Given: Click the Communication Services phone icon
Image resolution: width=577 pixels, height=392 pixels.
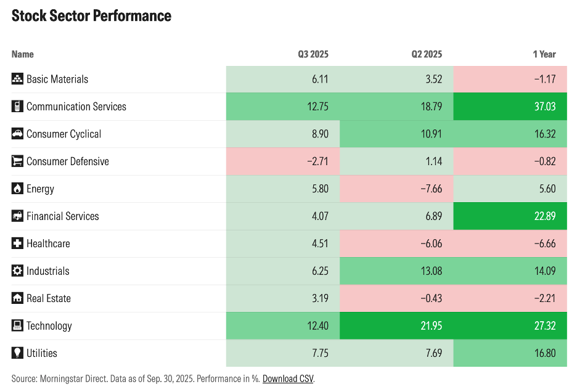Looking at the screenshot, I should [x=17, y=107].
